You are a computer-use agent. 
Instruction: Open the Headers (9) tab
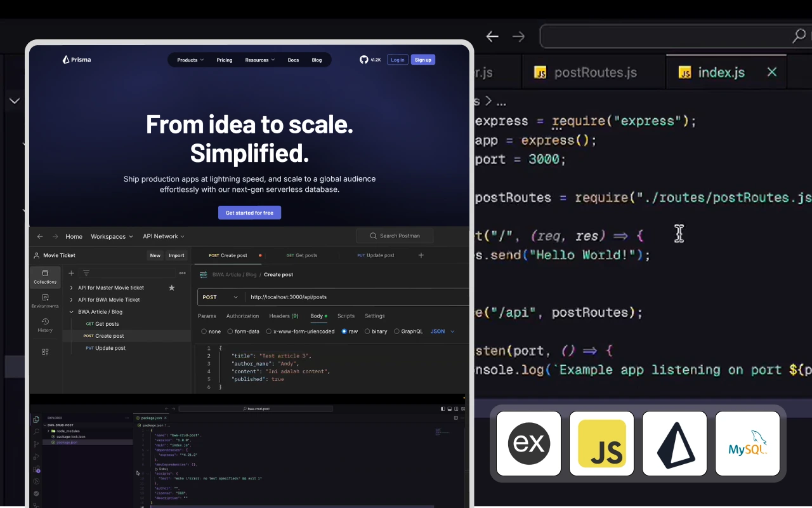point(284,316)
